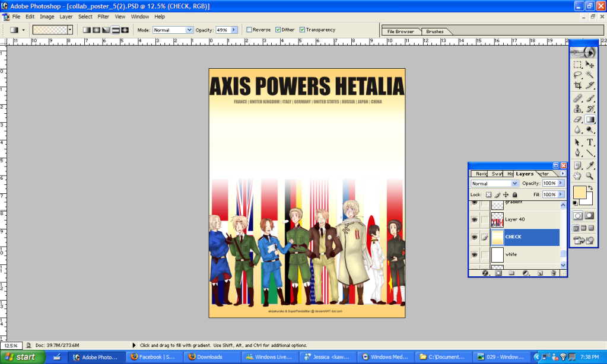
Task: Open the Layer menu
Action: [x=66, y=17]
